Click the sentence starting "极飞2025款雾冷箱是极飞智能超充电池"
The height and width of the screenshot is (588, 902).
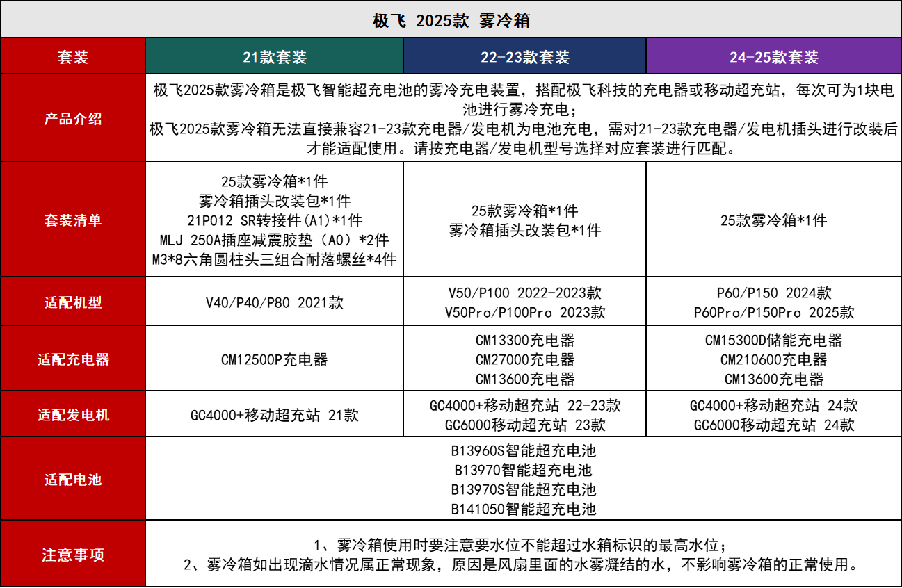click(x=524, y=100)
